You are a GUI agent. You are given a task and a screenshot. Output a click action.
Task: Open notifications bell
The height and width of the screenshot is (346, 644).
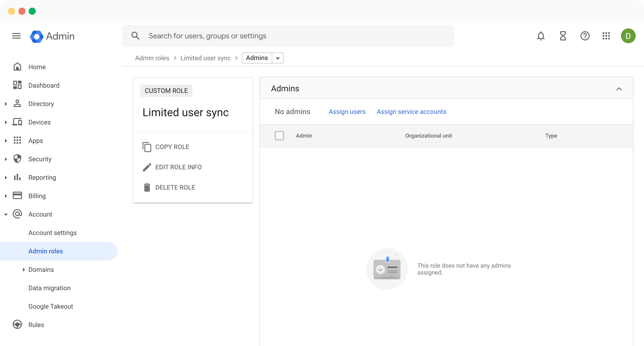(541, 36)
